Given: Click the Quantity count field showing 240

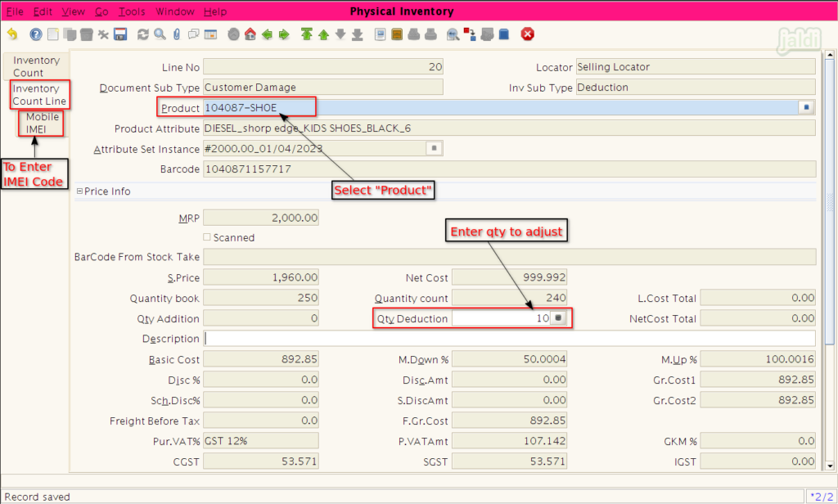Looking at the screenshot, I should pos(509,298).
